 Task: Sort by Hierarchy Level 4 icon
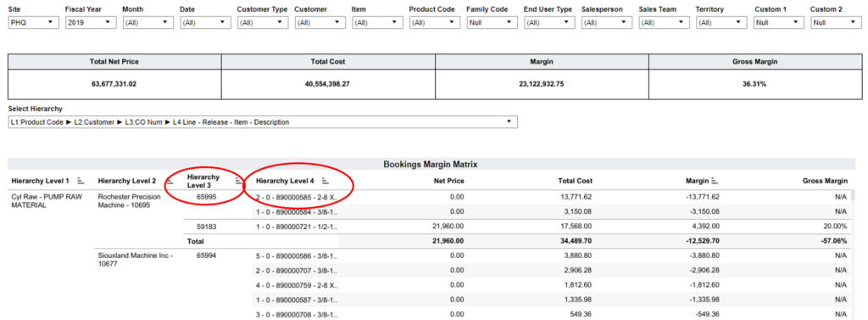[x=325, y=181]
